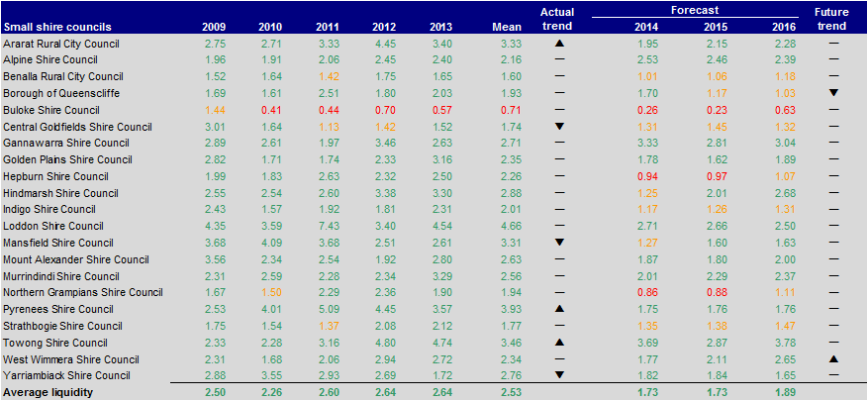
Task: Select the 'Future trend' column header
Action: (x=831, y=19)
